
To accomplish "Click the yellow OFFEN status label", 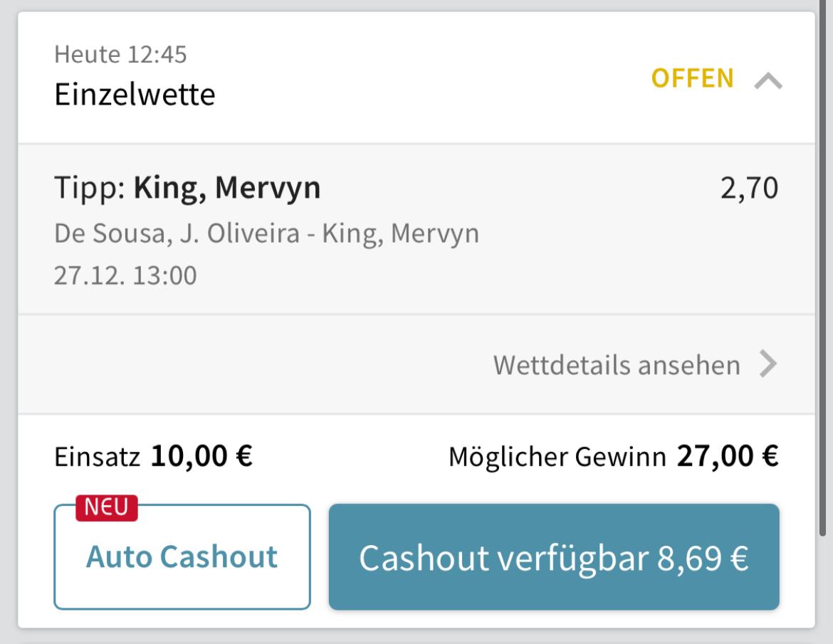I will point(692,78).
